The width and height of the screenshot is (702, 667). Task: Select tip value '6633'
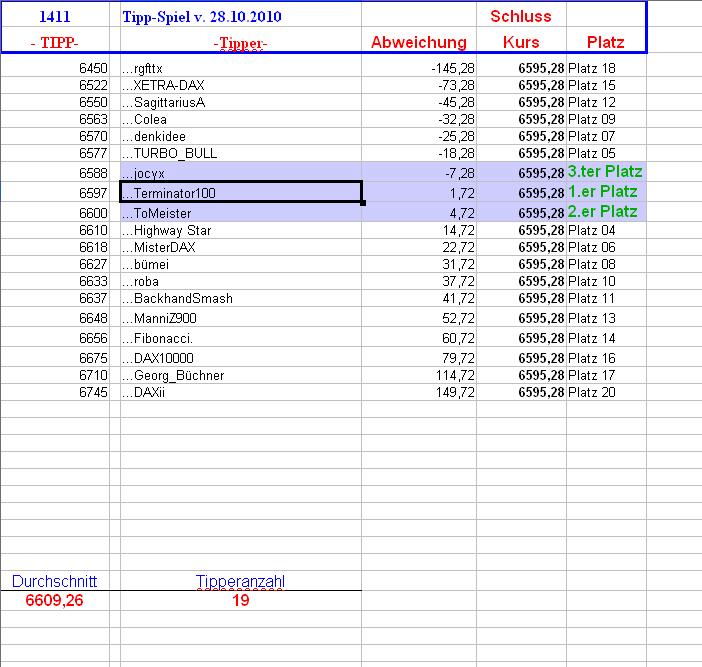(x=93, y=281)
